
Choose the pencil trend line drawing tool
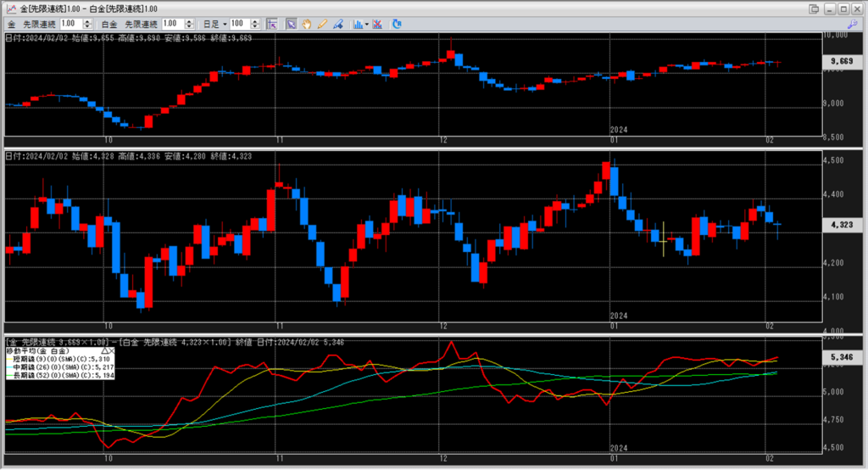[x=322, y=24]
